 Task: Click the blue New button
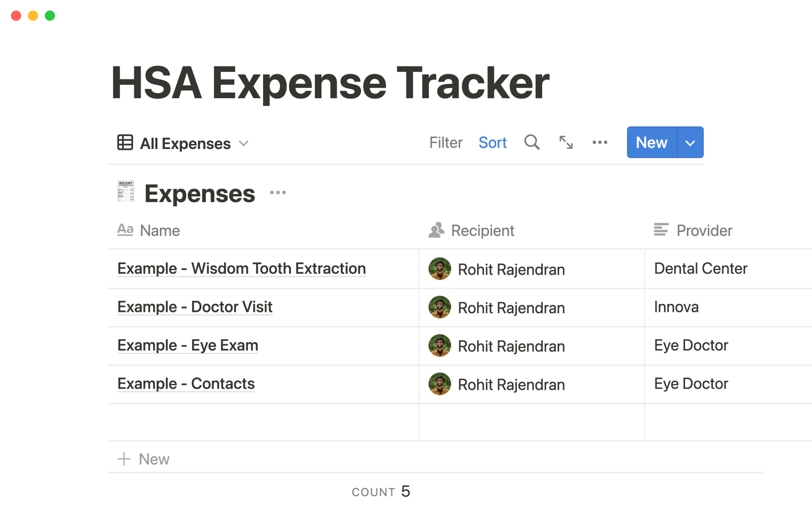[651, 142]
